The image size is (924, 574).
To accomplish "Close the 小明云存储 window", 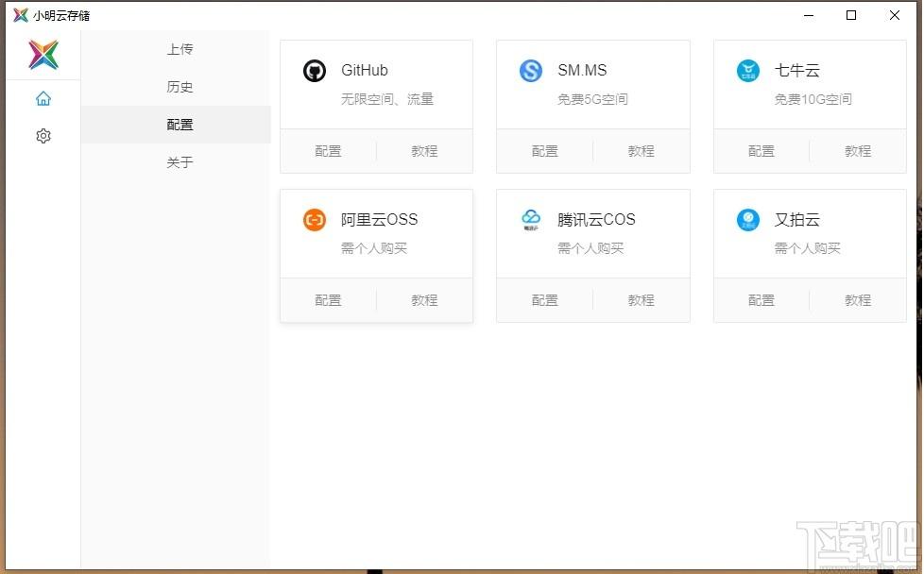I will click(x=895, y=15).
